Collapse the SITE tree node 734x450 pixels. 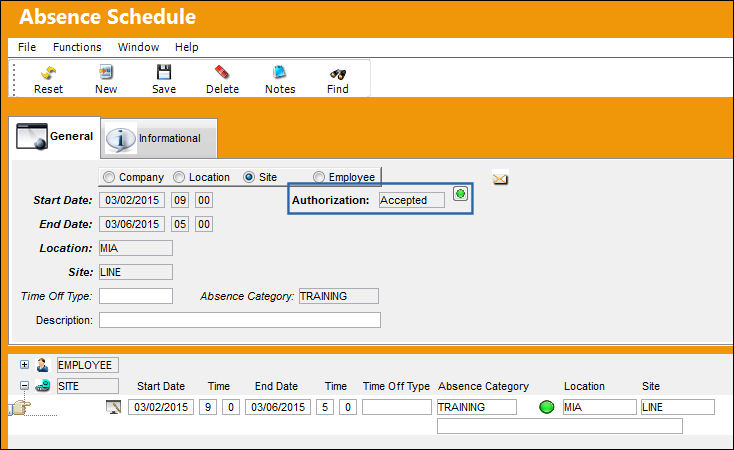click(x=24, y=385)
